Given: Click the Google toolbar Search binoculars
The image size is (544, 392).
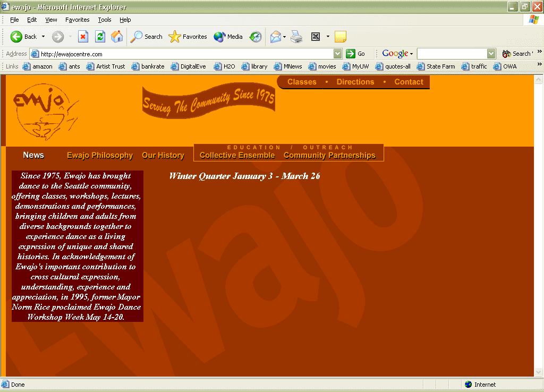Looking at the screenshot, I should tap(516, 54).
